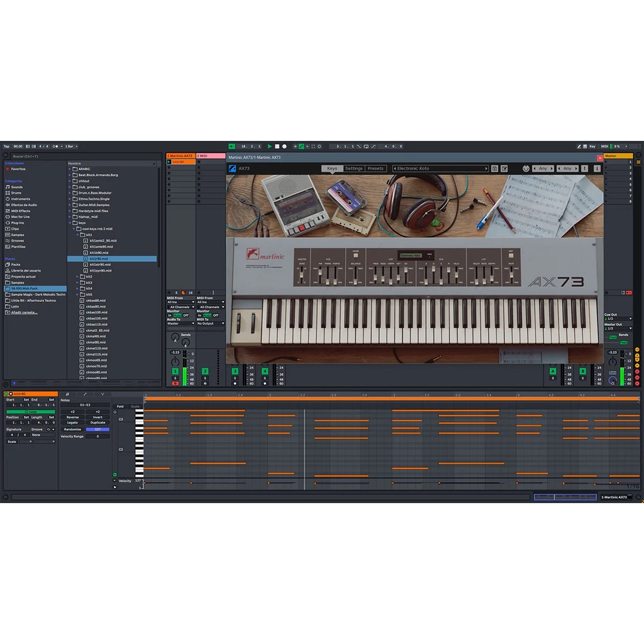Viewport: 644px width, 644px height.
Task: Click the Legato button
Action: [73, 423]
